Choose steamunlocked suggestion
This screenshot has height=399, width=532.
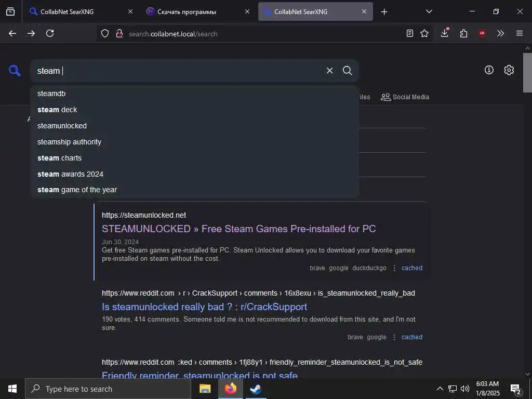tap(194, 126)
